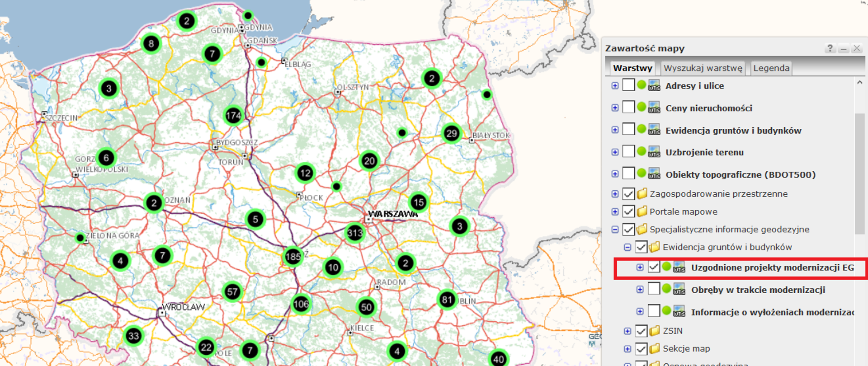Click the WMS icon for Uzbrojenie terenu
Screen dimensions: 868x366
click(654, 152)
